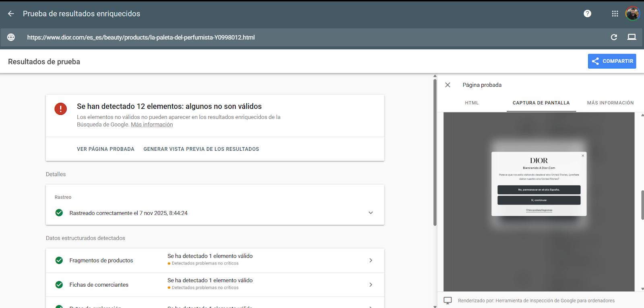Viewport: 644px width, 308px height.
Task: Close the Página probada panel
Action: pos(448,85)
